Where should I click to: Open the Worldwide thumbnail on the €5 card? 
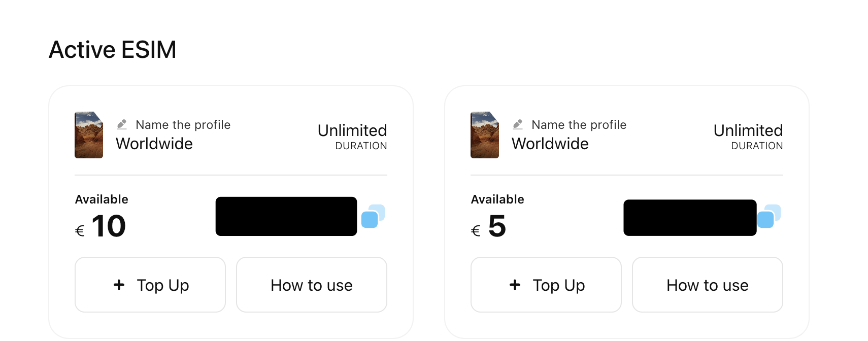(x=485, y=135)
